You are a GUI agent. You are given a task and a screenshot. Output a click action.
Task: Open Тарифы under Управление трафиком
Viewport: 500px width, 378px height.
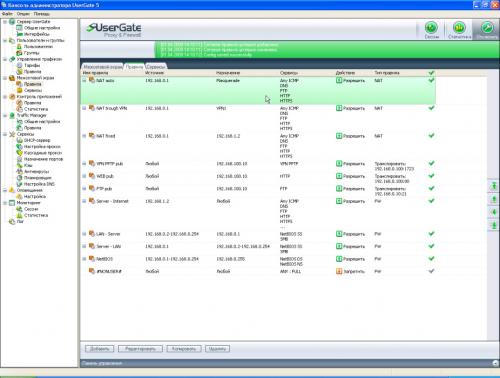32,65
